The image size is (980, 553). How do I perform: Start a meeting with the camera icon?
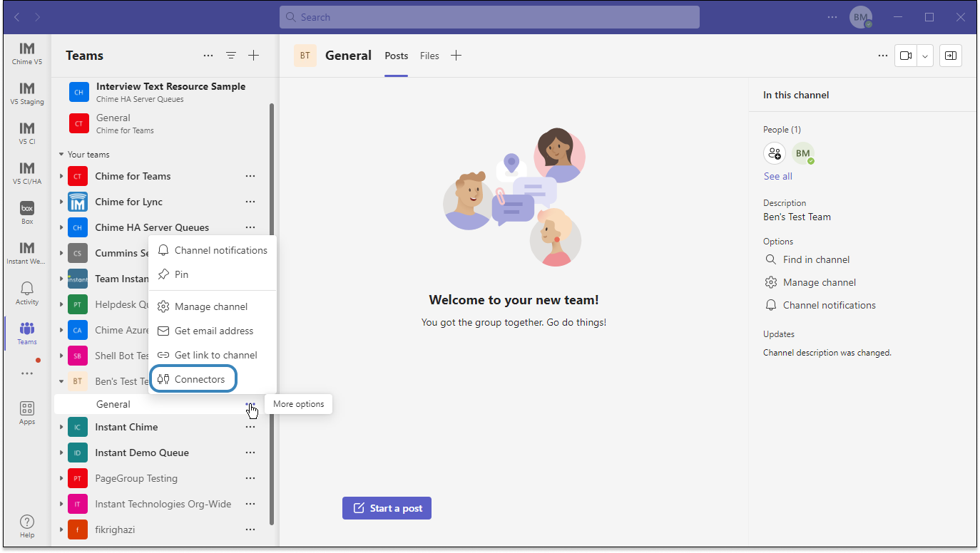click(906, 56)
